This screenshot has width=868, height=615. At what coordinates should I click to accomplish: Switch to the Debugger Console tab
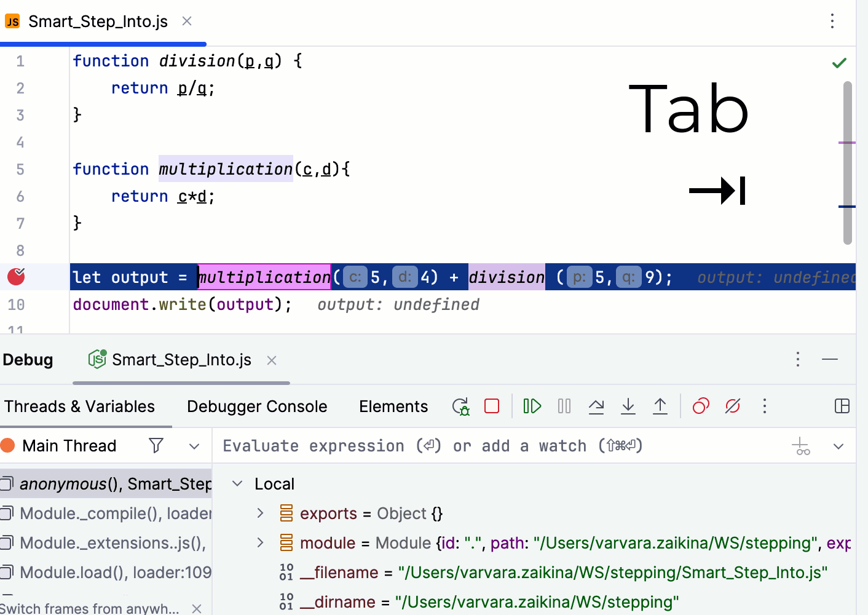257,406
